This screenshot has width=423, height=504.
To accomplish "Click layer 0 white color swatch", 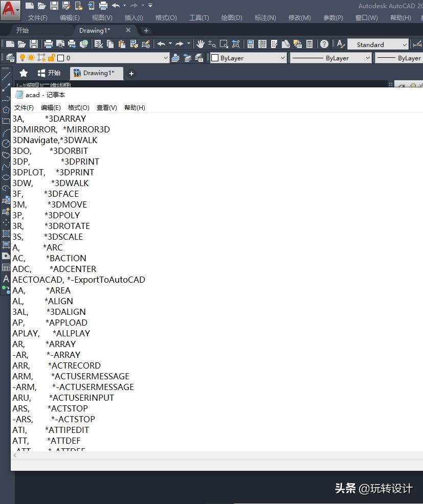I will click(60, 58).
